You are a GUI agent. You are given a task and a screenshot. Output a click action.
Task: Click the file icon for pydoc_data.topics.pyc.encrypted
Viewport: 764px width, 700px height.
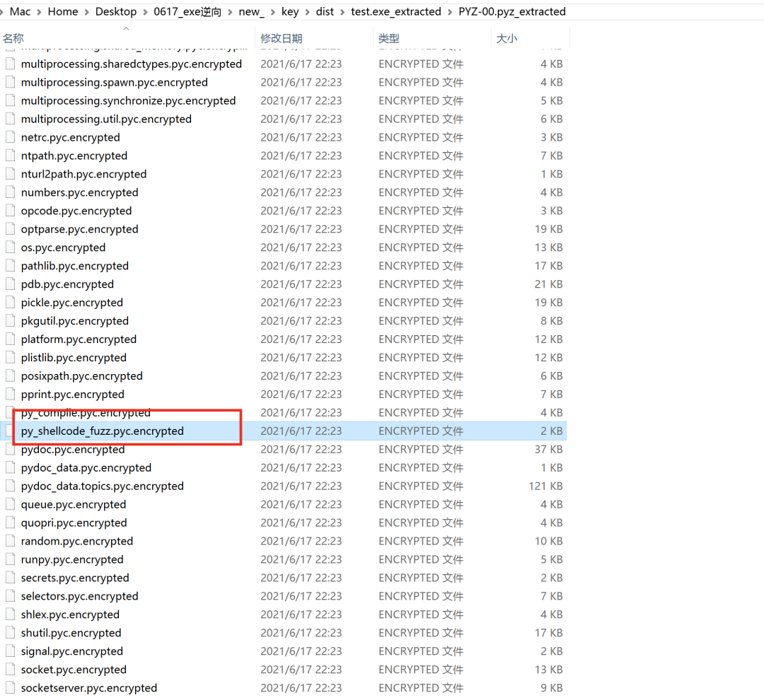[10, 486]
